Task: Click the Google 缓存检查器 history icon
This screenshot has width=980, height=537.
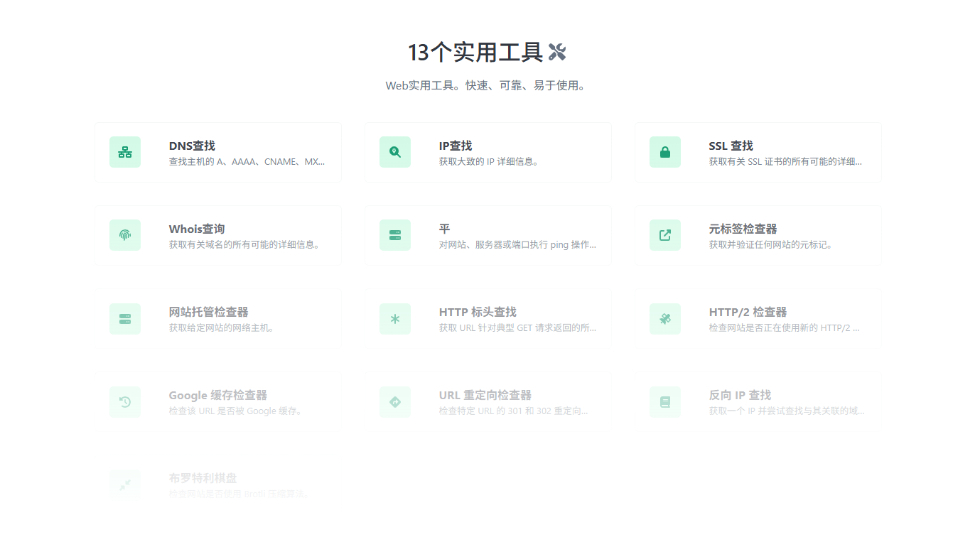Action: pyautogui.click(x=125, y=402)
